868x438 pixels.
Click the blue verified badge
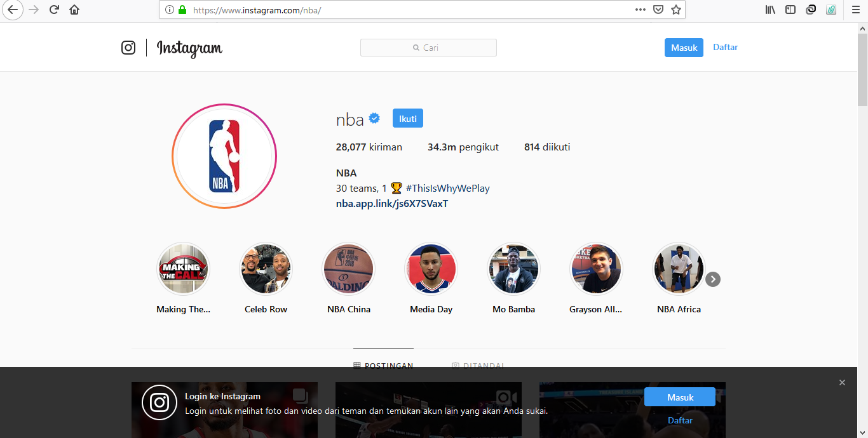pos(375,118)
